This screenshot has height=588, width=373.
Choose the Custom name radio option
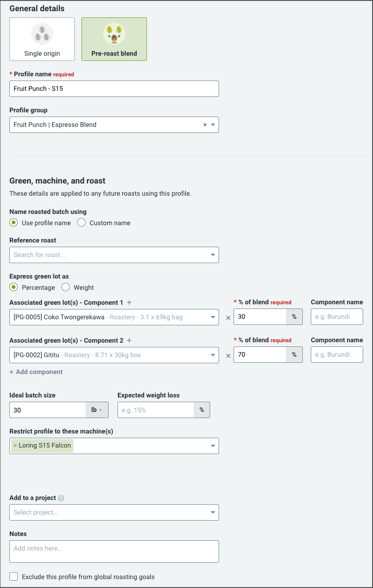pos(81,223)
